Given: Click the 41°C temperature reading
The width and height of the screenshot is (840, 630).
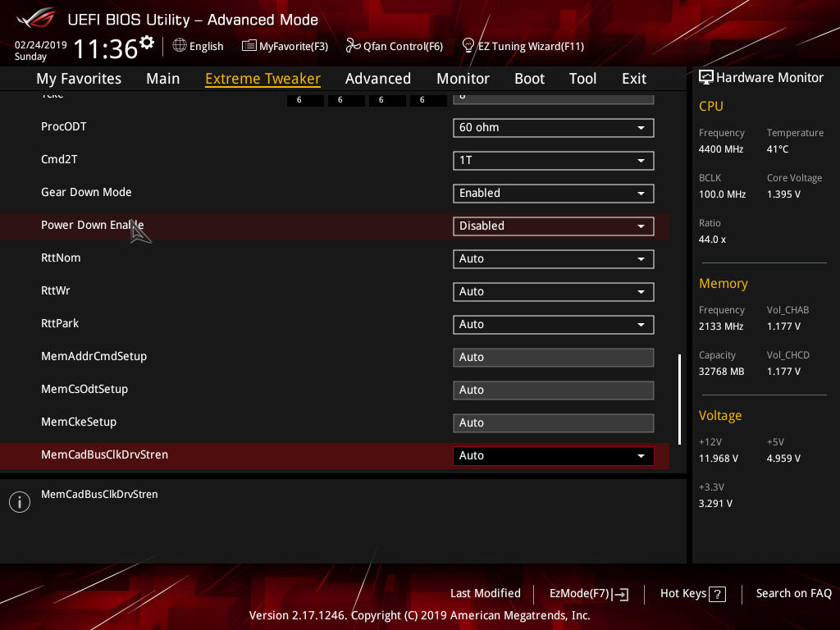Looking at the screenshot, I should 778,149.
